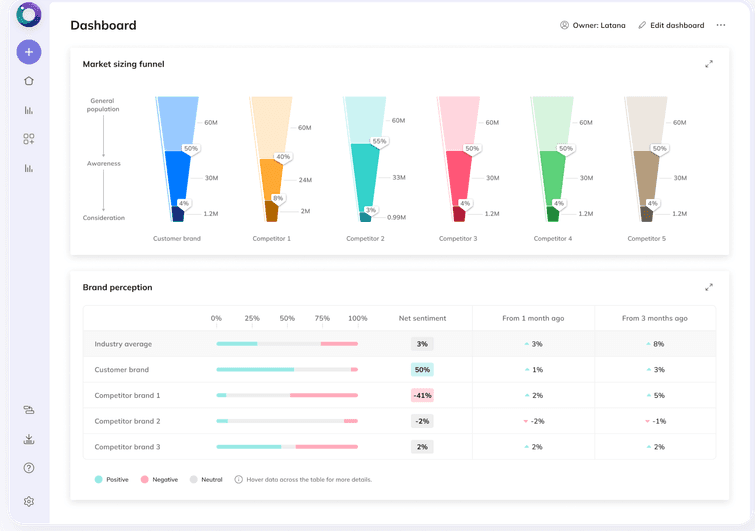Open the help question mark icon

pos(29,468)
